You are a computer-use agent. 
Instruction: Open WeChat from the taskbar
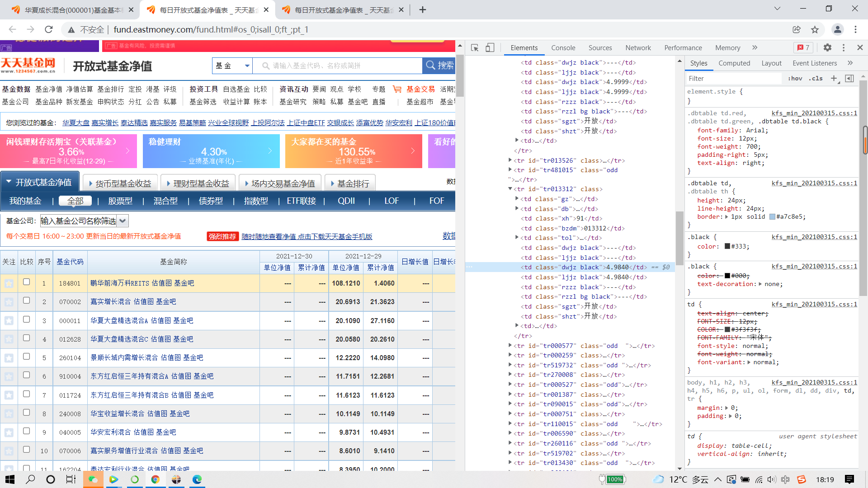(93, 479)
